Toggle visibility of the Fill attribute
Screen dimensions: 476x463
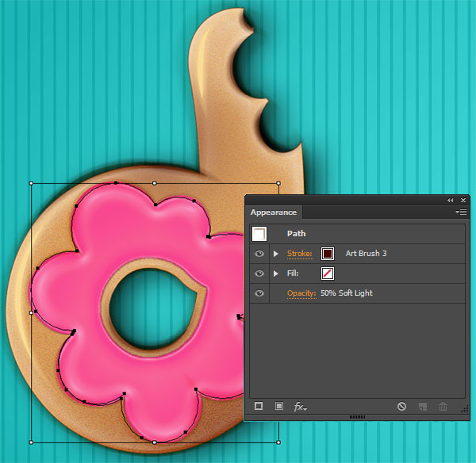point(259,274)
